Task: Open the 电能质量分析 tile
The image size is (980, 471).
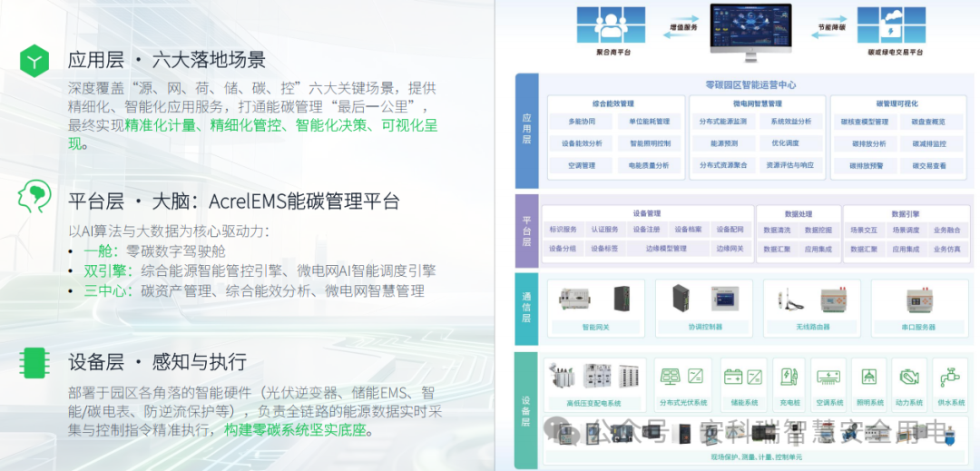Action: (x=650, y=165)
